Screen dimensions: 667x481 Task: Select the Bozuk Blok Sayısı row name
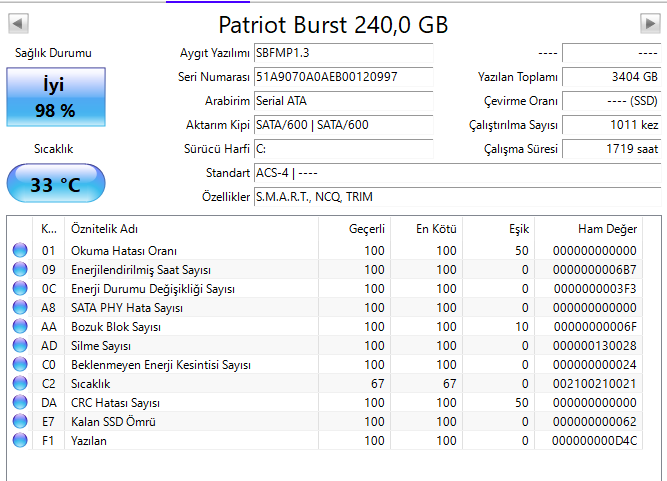click(x=116, y=327)
